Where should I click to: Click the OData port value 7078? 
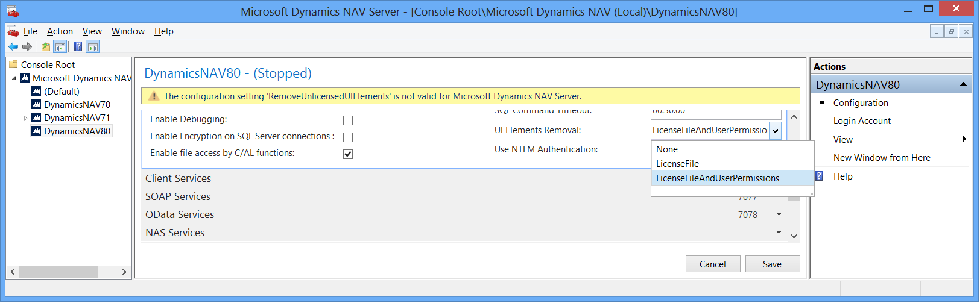748,215
